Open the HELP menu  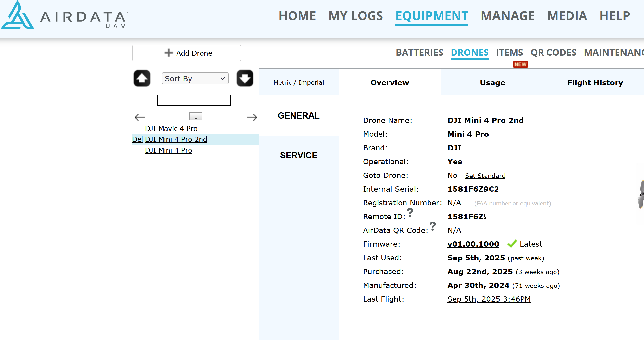pos(615,16)
